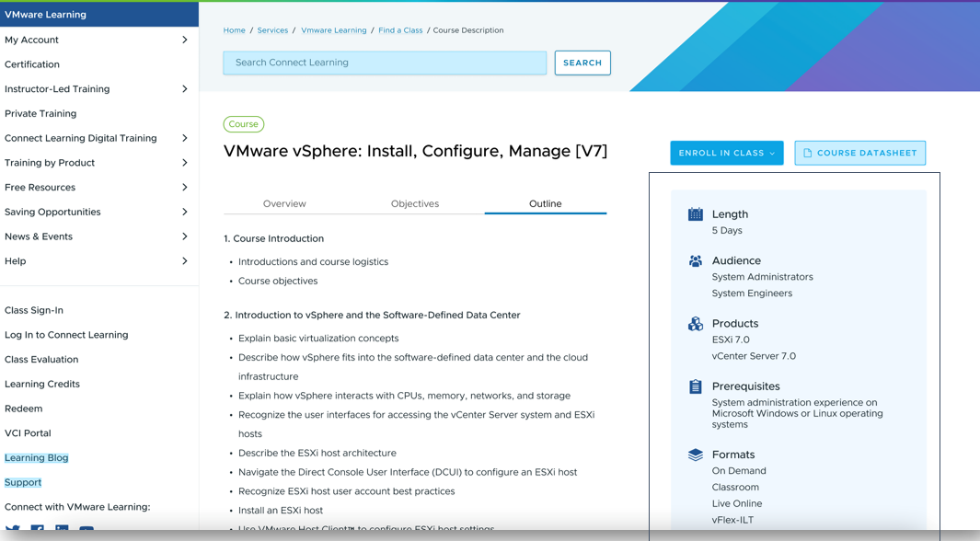Click 'Describe the ESXi host architecture' bullet
The height and width of the screenshot is (541, 980).
point(317,453)
